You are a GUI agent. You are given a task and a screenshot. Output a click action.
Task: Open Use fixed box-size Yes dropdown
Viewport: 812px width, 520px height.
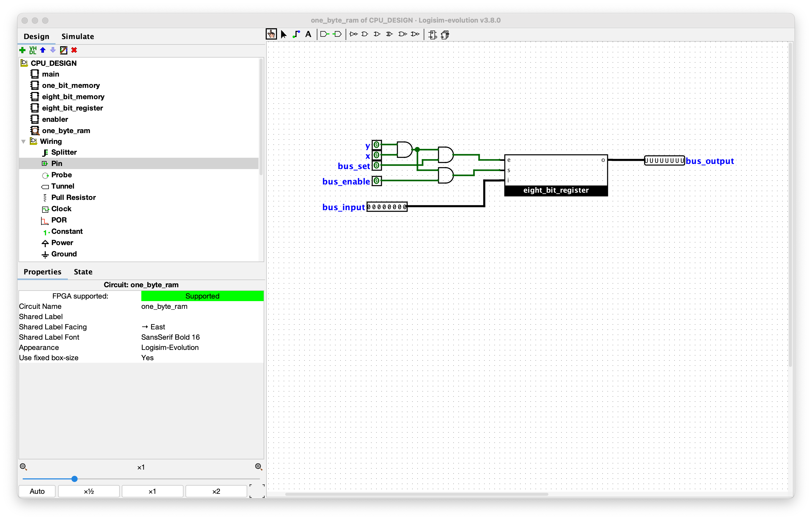[202, 358]
